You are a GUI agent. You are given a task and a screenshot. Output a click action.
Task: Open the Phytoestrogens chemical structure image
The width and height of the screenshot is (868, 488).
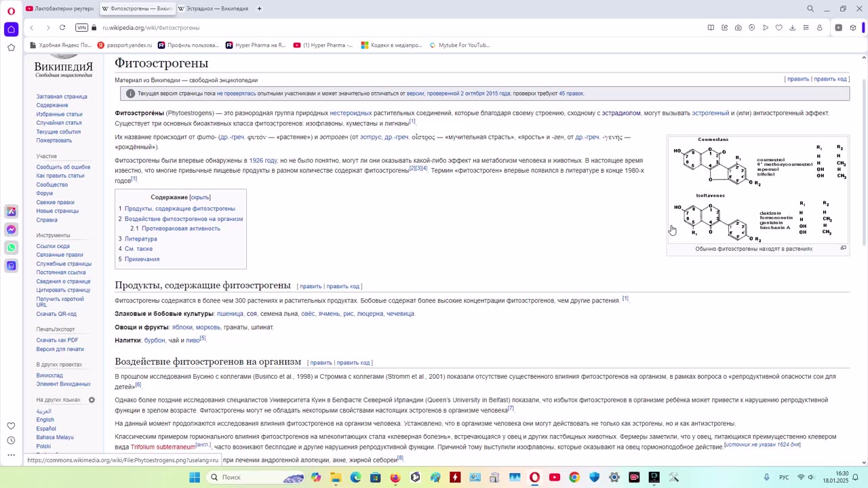(x=757, y=189)
